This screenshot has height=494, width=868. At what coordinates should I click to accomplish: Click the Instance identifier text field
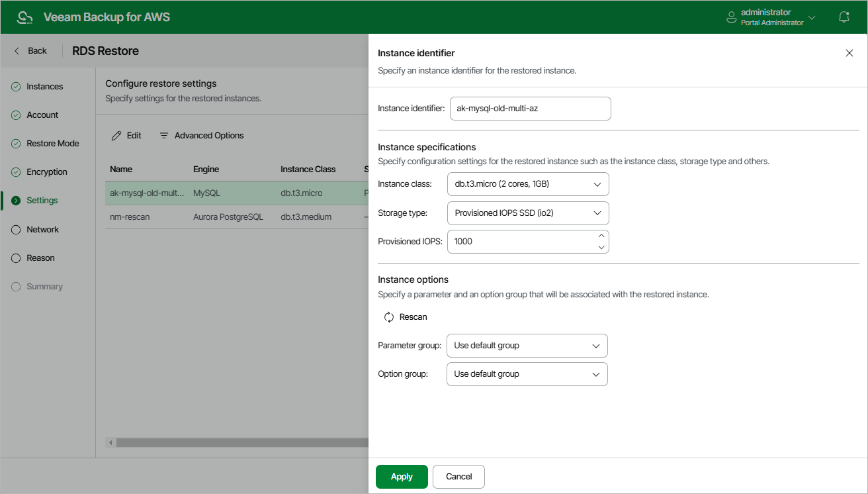pos(531,109)
